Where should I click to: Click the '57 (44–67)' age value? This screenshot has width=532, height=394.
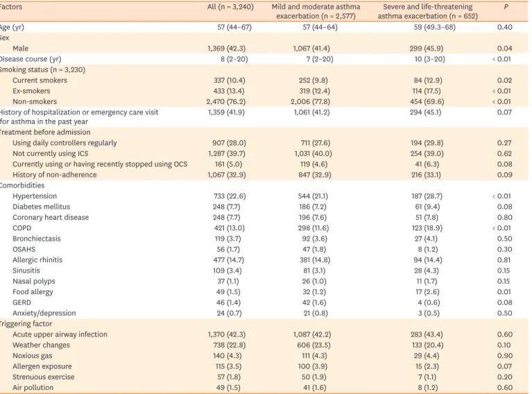pos(234,27)
